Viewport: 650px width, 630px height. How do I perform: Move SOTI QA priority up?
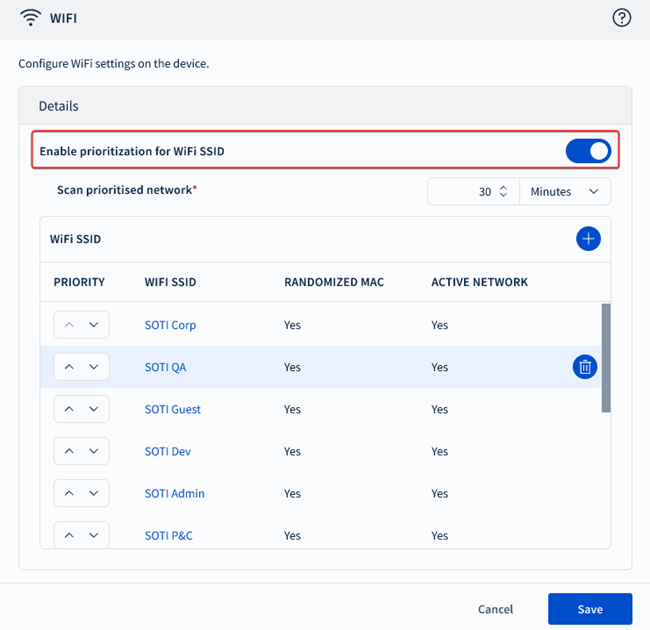69,367
